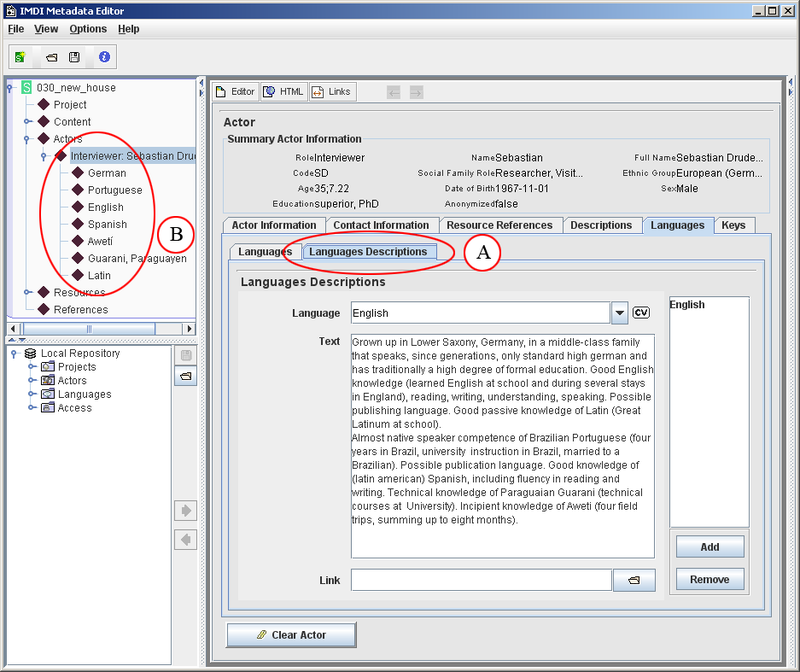
Task: Click the save disk toolbar icon
Action: [x=75, y=58]
